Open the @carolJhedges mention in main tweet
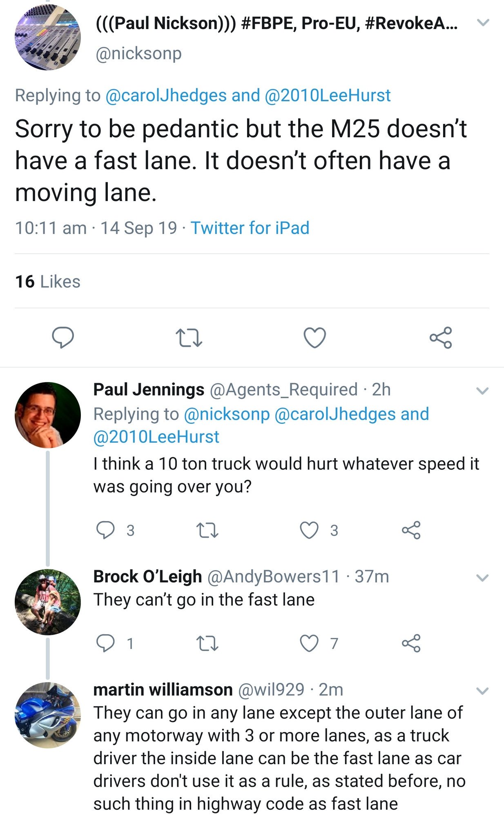504x837 pixels. coord(166,95)
